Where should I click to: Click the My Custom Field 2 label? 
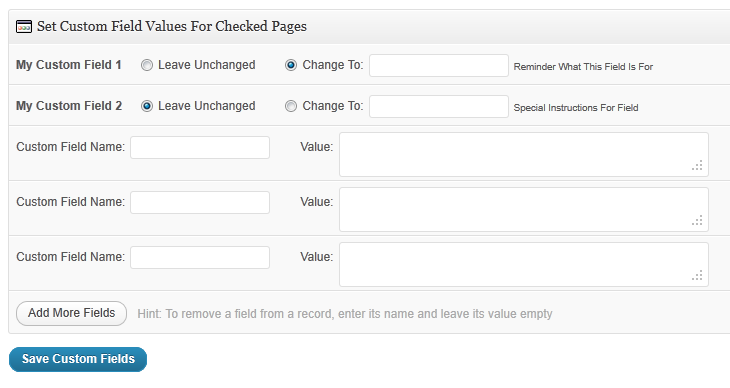click(69, 106)
